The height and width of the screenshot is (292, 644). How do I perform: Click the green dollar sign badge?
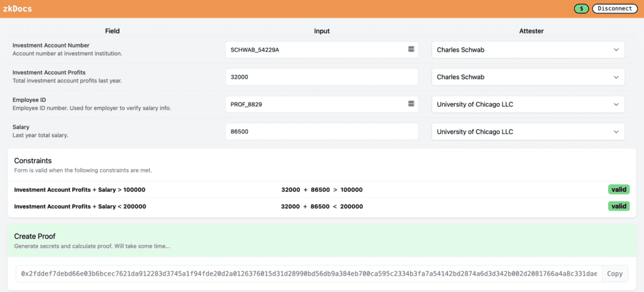pyautogui.click(x=581, y=9)
